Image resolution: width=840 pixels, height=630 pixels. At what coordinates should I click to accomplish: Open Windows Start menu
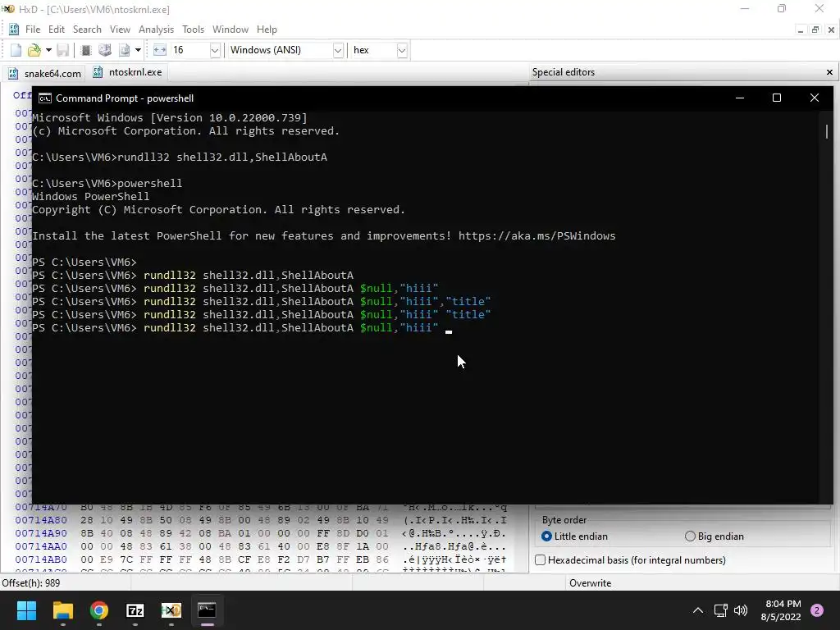[26, 610]
